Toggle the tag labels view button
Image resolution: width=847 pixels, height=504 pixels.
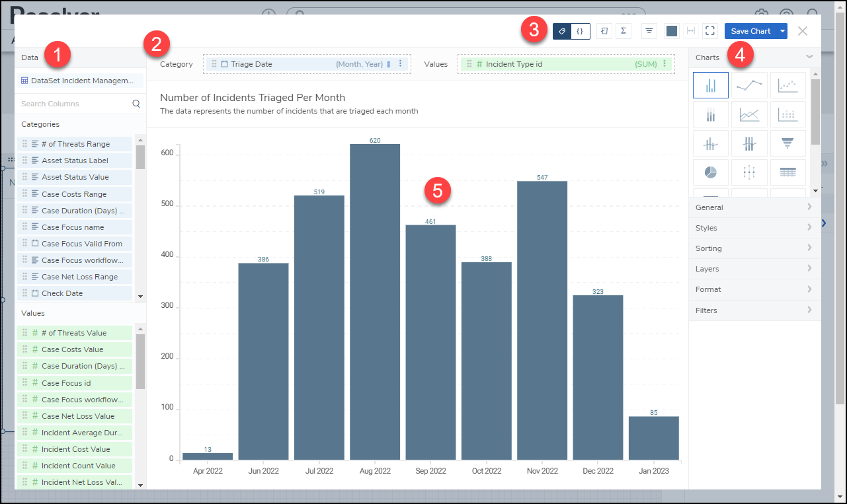click(562, 31)
